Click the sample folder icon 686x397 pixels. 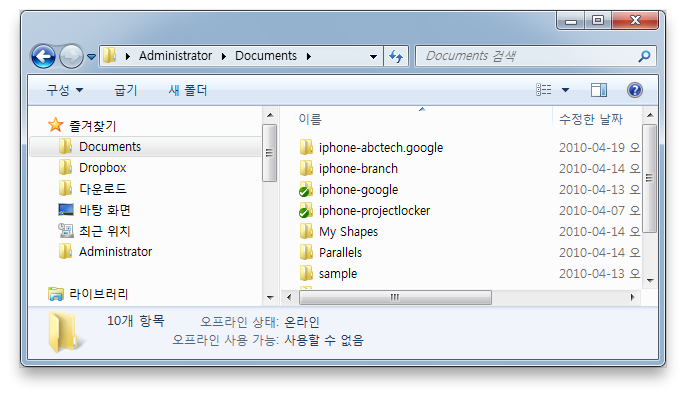pos(306,273)
